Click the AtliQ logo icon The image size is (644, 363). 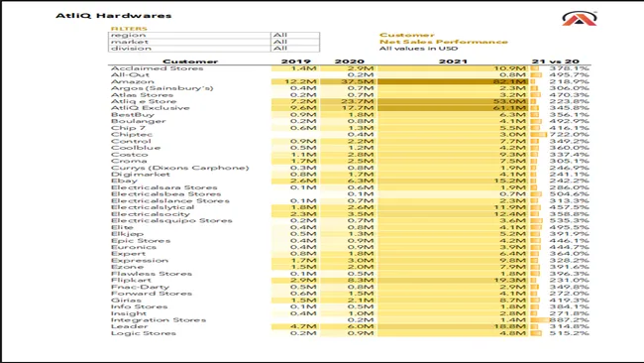point(580,19)
